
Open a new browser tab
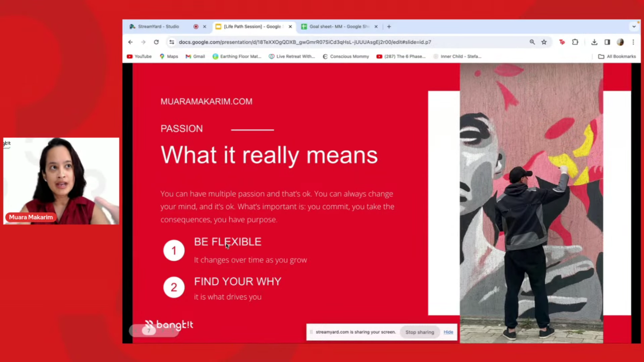tap(389, 27)
